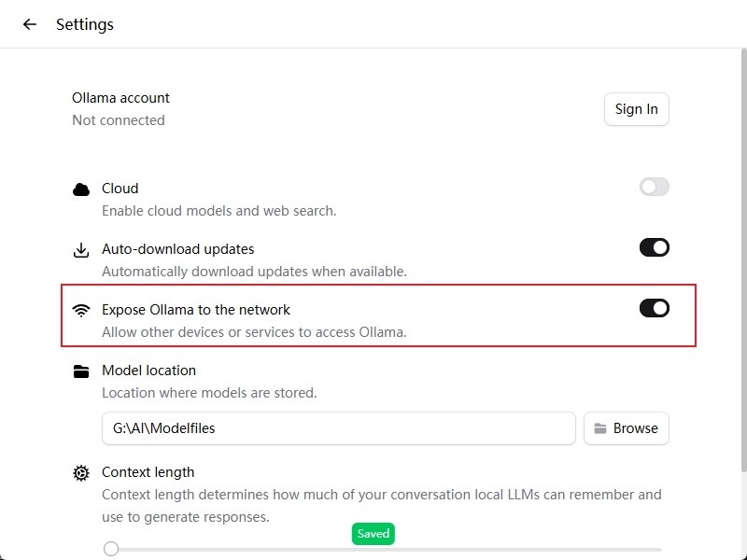Click the Expose Ollama to the network label
Image resolution: width=747 pixels, height=560 pixels.
[x=196, y=310]
